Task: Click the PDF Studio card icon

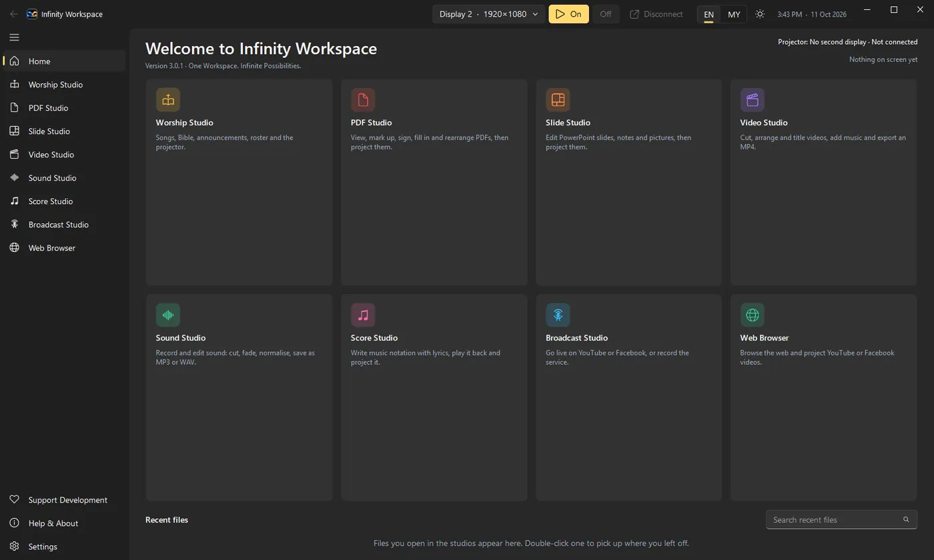Action: (x=363, y=99)
